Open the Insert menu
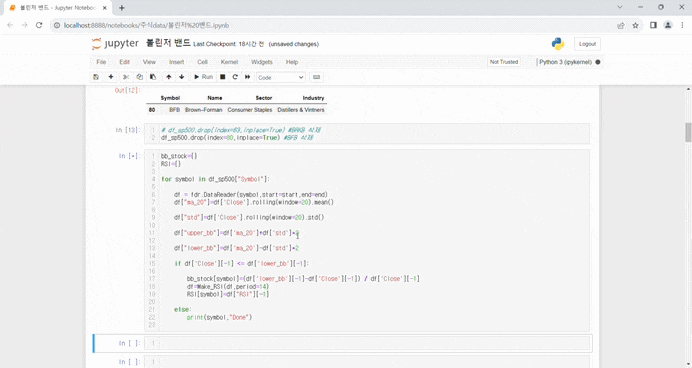 point(177,62)
